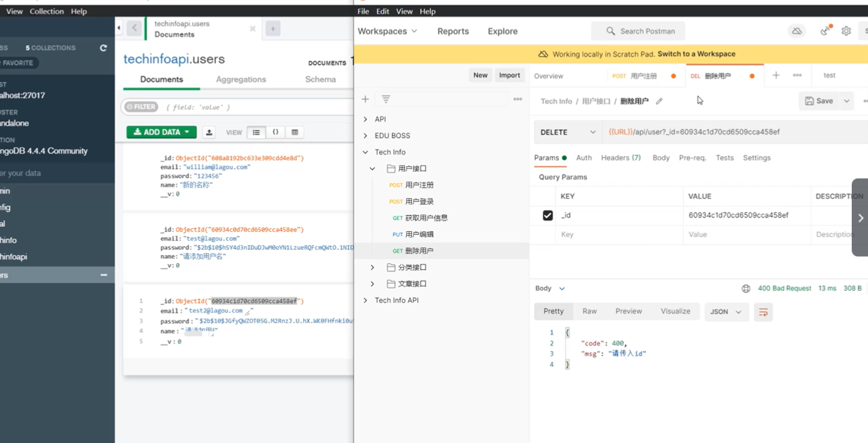This screenshot has height=443, width=868.
Task: Open the request Body tab
Action: (x=661, y=158)
